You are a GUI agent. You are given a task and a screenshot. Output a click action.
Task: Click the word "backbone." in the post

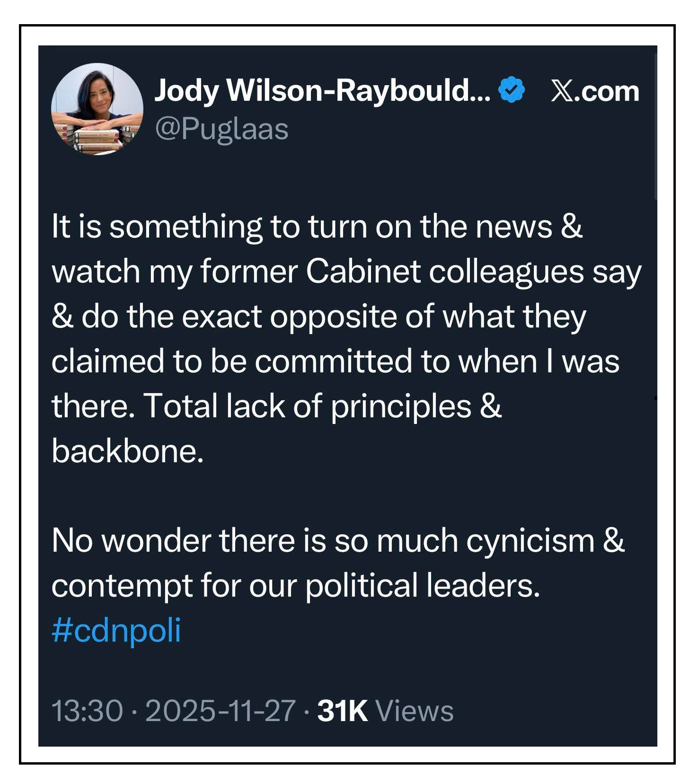pyautogui.click(x=128, y=451)
